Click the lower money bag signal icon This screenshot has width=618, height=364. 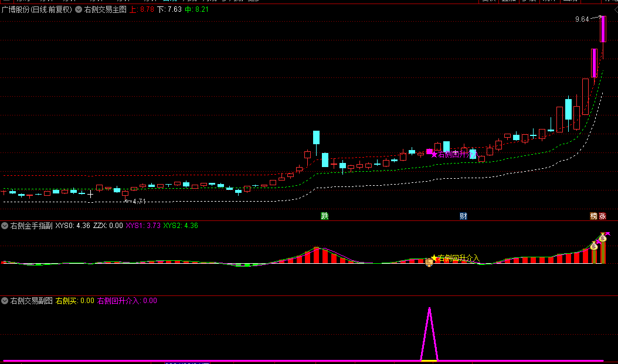(x=594, y=246)
